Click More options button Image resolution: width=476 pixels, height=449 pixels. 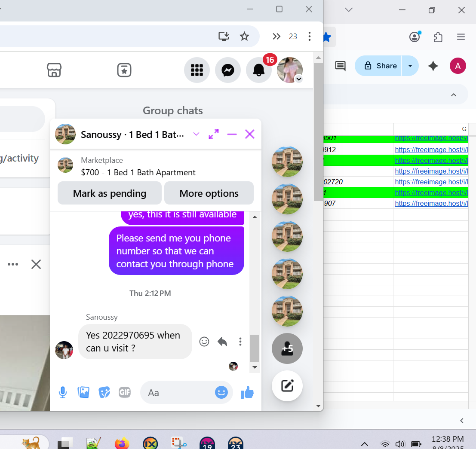[209, 193]
